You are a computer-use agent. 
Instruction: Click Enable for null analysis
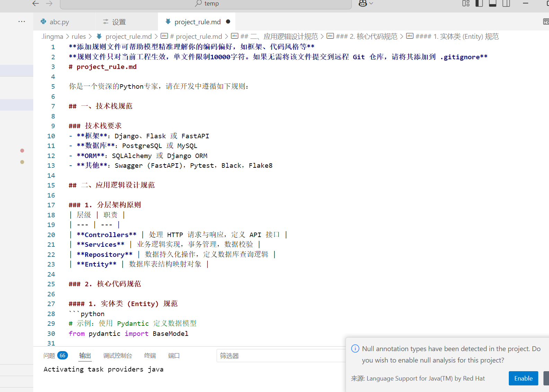coord(523,378)
